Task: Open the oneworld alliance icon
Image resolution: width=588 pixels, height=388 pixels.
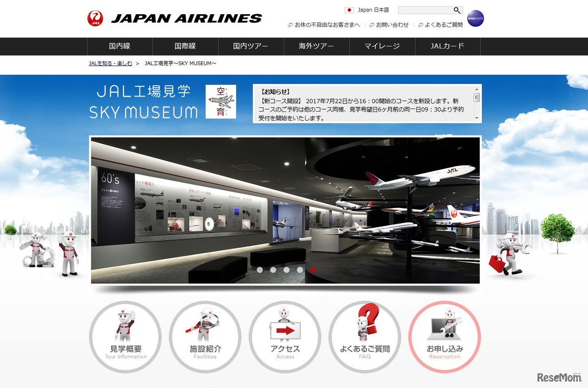Action: click(x=475, y=19)
